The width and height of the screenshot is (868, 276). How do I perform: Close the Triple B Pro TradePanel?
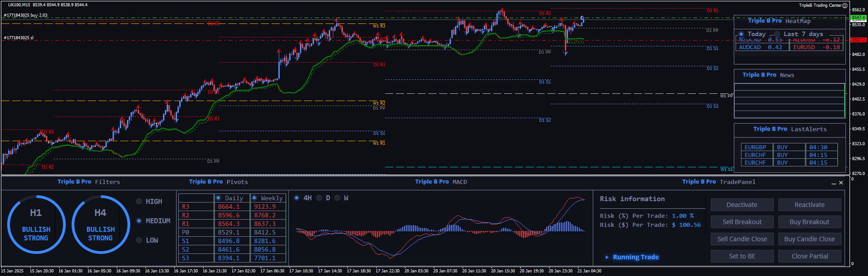point(841,183)
